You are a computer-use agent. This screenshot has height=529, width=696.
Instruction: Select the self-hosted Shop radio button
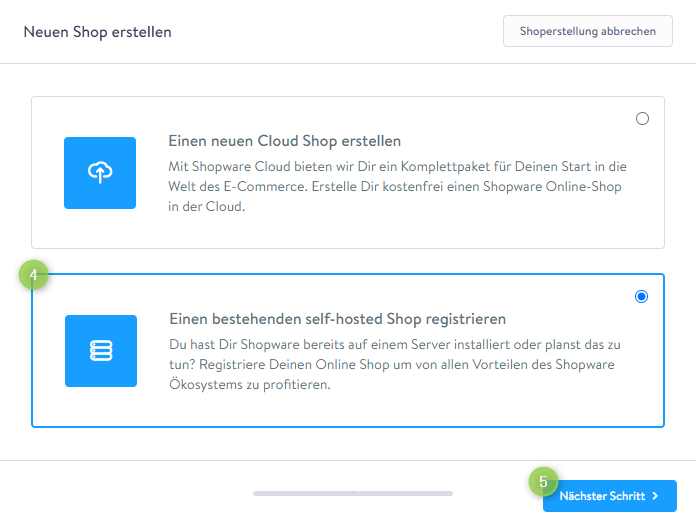pyautogui.click(x=641, y=296)
